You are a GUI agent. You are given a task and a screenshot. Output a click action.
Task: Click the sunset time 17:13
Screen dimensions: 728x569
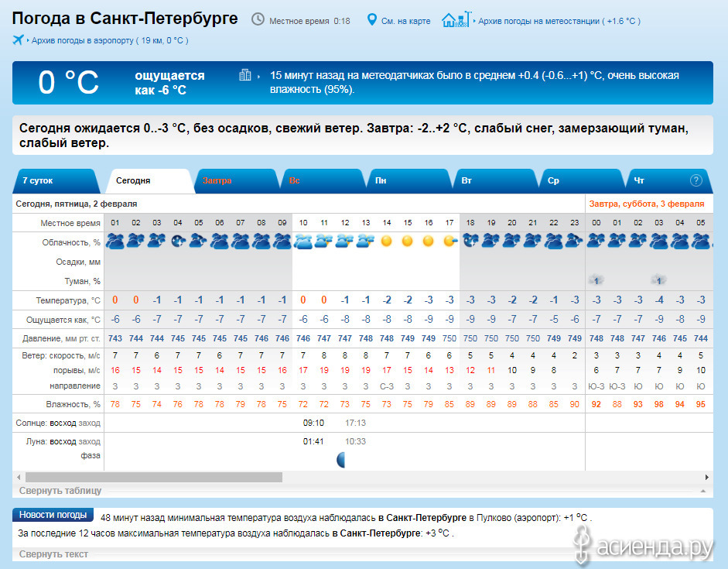pos(355,423)
